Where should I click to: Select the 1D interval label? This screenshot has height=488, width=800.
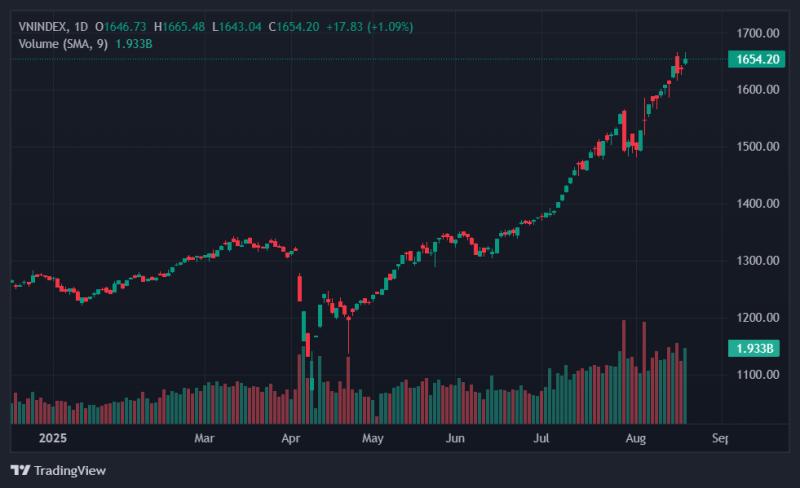coord(81,27)
